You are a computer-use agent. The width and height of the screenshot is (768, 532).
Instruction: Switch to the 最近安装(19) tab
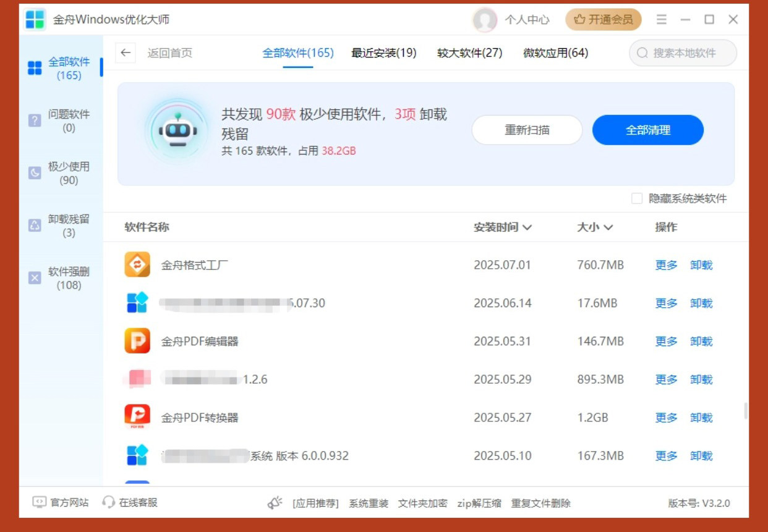pyautogui.click(x=384, y=53)
